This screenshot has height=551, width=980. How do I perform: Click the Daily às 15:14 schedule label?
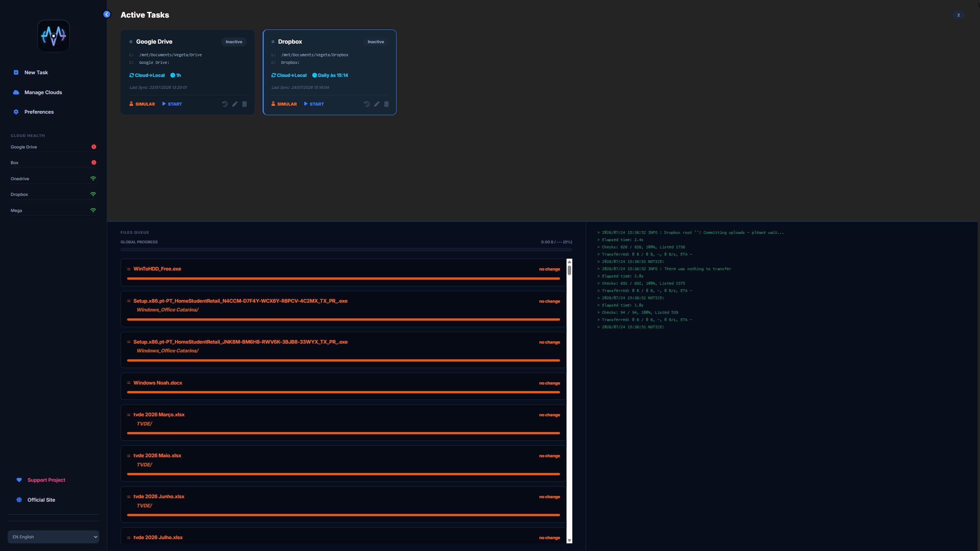pyautogui.click(x=330, y=75)
